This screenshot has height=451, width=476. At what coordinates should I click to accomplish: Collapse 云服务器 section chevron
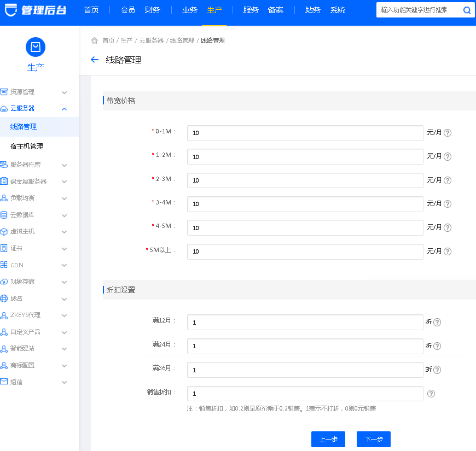pyautogui.click(x=65, y=109)
